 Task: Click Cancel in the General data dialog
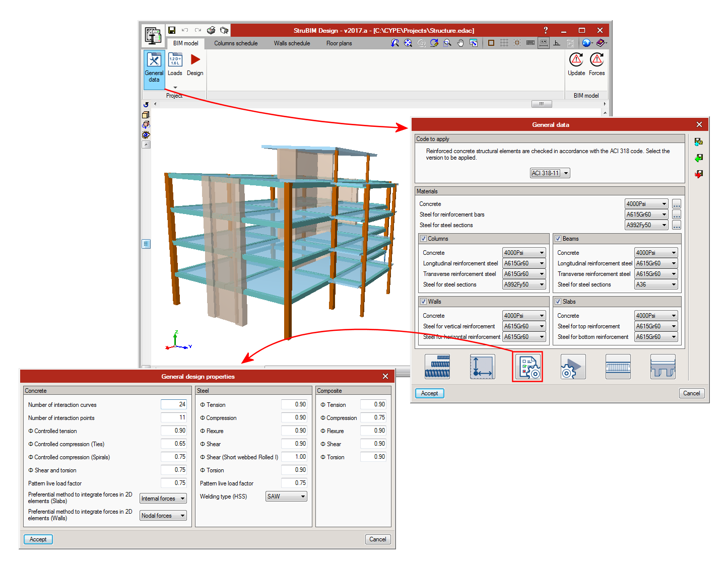(691, 393)
